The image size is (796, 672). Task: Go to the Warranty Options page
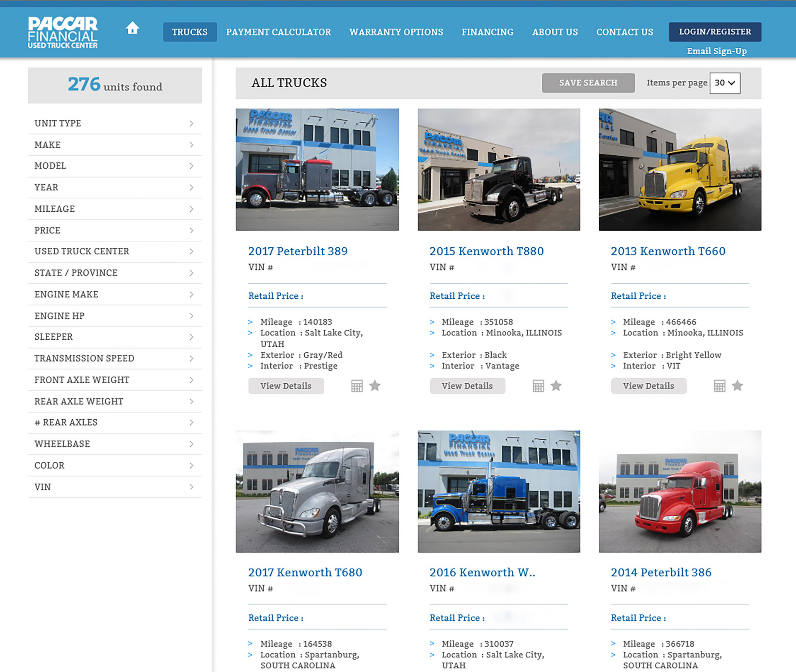click(396, 32)
